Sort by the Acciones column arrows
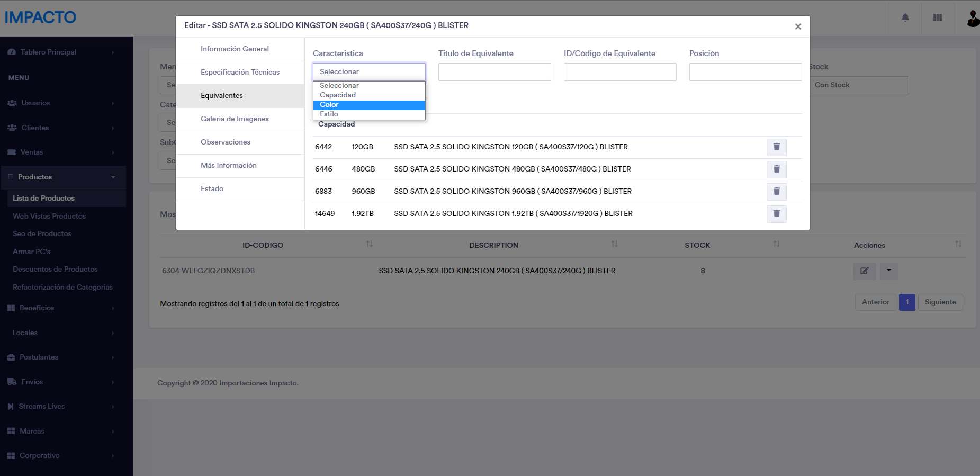Screen dimensions: 980x476 pos(958,244)
